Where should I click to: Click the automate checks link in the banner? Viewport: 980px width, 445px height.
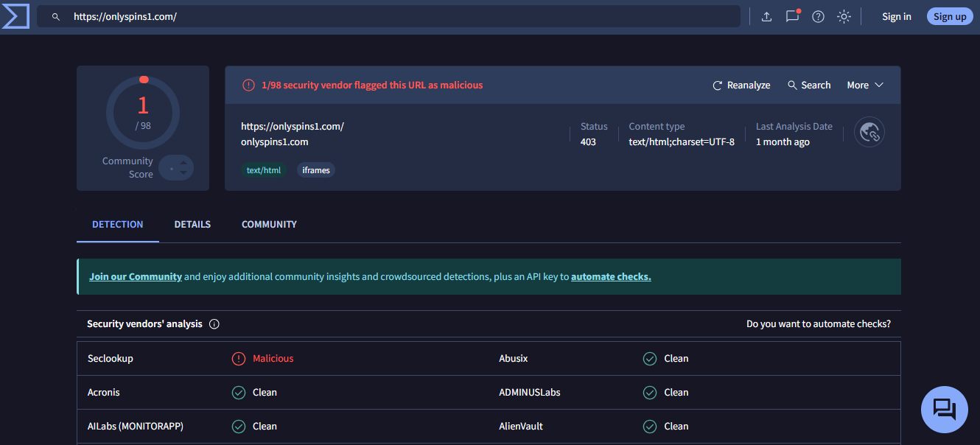[611, 277]
